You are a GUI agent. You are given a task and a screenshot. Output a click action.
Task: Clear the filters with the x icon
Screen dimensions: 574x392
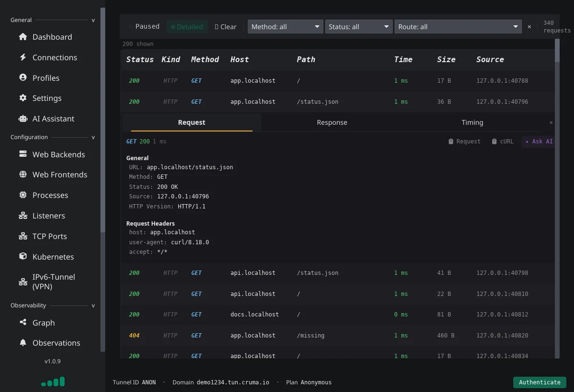point(529,27)
